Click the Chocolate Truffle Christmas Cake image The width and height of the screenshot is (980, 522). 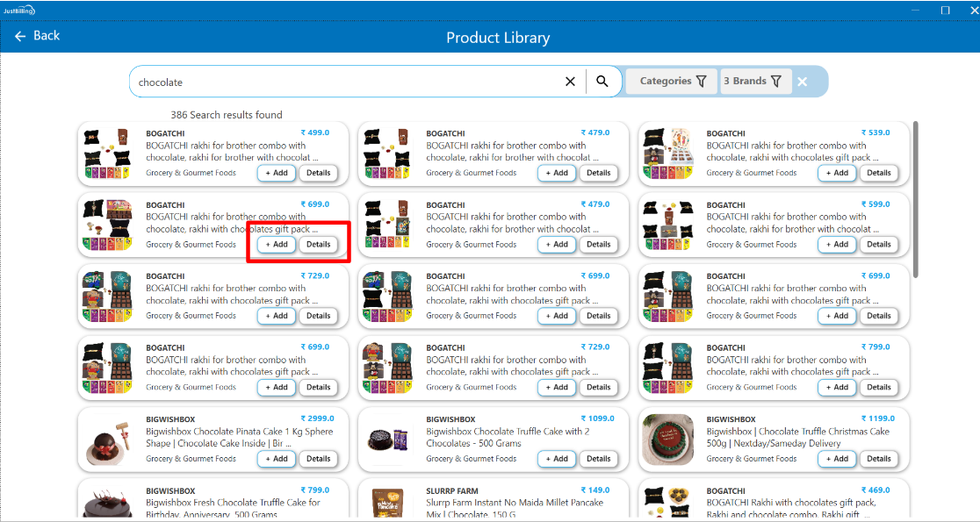(x=671, y=439)
